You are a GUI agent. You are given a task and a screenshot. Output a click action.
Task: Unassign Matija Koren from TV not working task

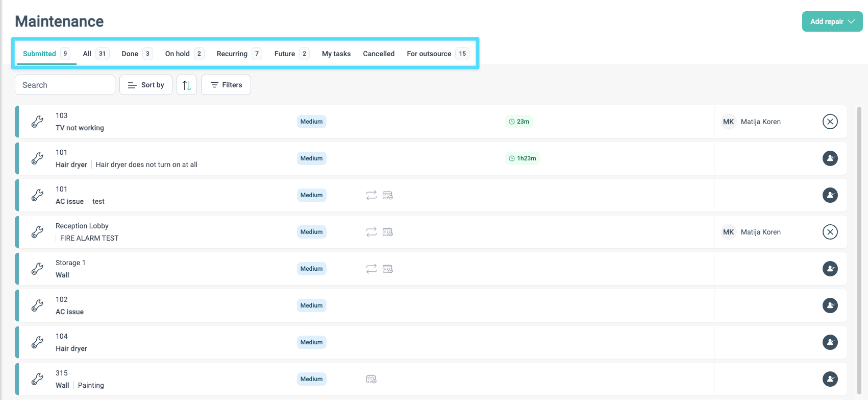coord(830,122)
